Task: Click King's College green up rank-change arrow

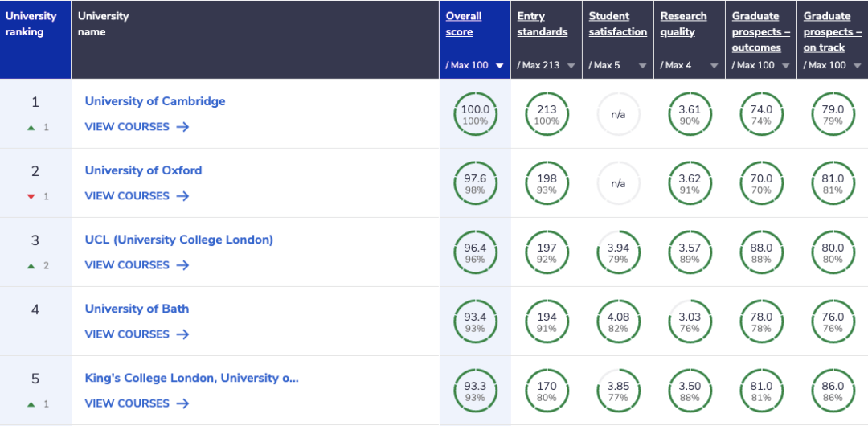Action: pos(31,404)
